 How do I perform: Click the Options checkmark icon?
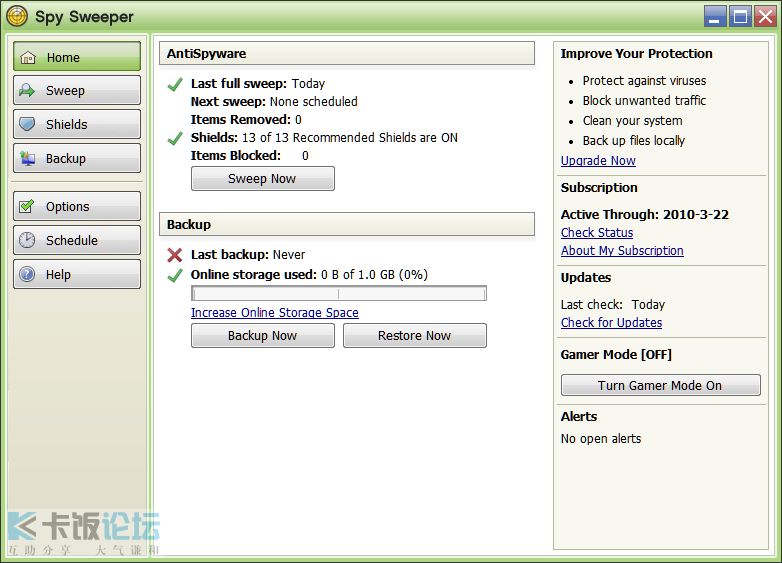(26, 205)
